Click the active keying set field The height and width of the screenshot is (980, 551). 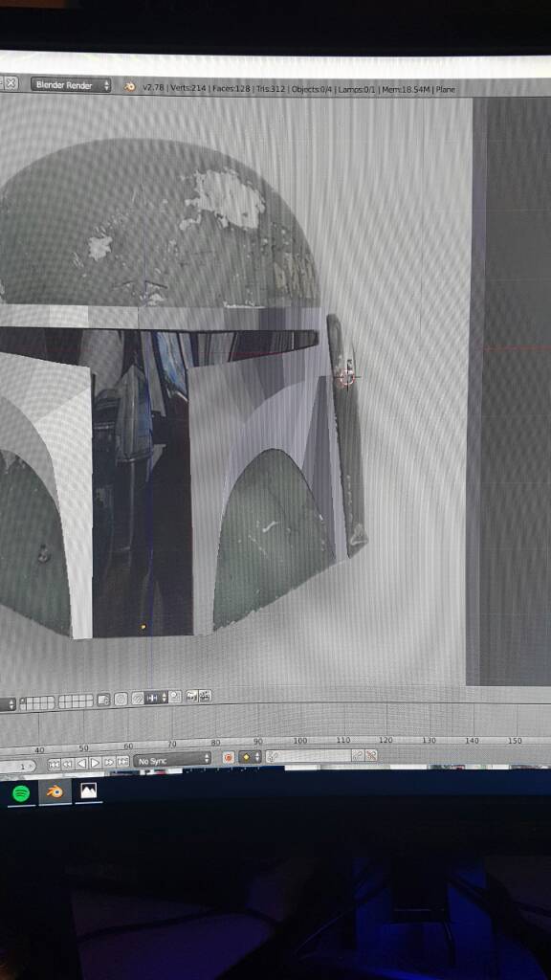pyautogui.click(x=309, y=756)
